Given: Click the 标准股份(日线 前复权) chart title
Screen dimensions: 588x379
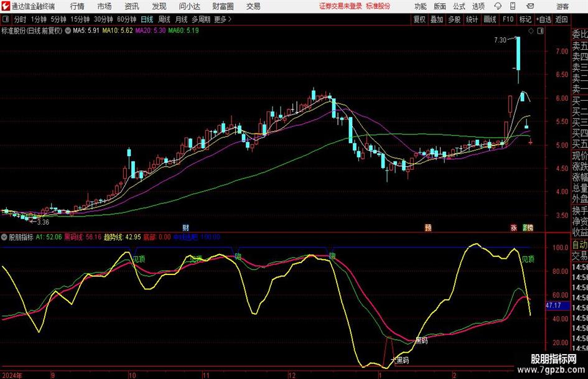Looking at the screenshot, I should (32, 30).
